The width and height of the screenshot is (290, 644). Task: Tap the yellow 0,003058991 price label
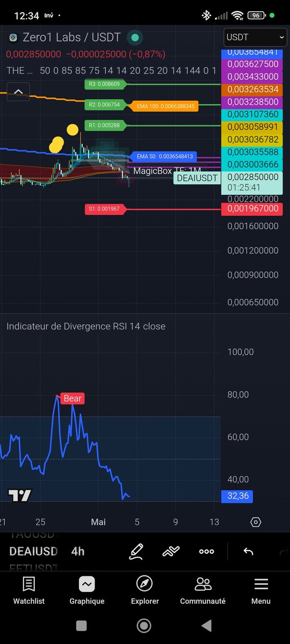coord(252,127)
